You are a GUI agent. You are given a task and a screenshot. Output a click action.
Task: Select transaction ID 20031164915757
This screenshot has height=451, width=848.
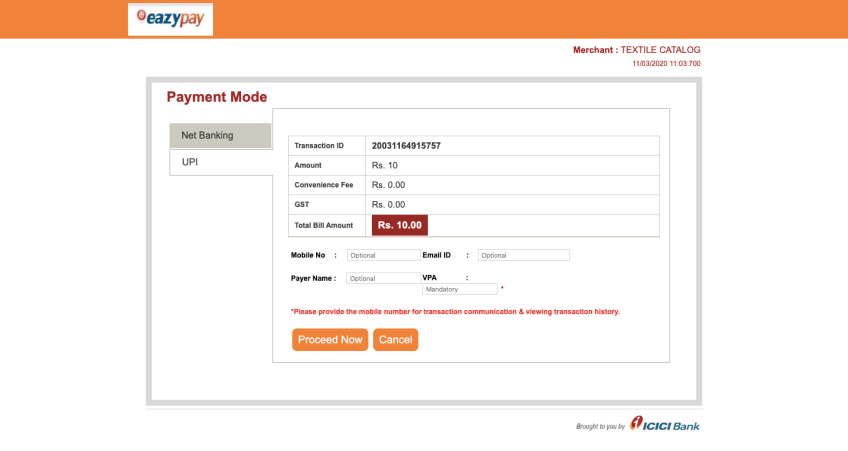coord(406,146)
